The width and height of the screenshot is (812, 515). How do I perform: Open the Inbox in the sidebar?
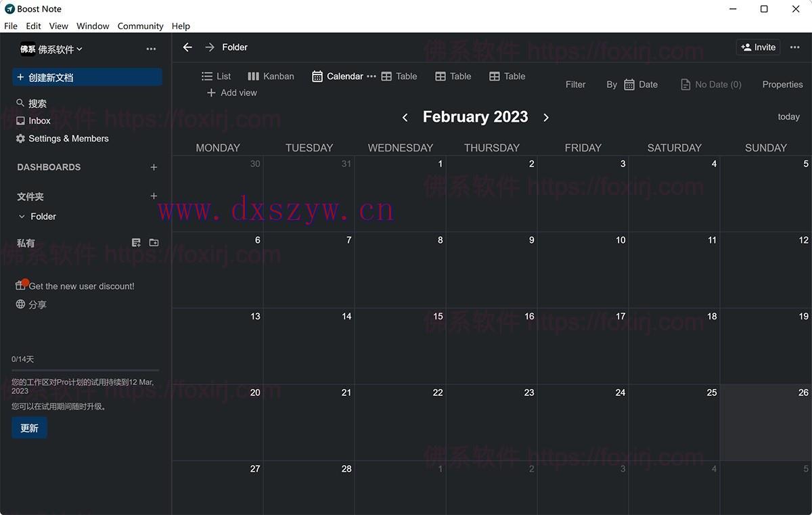coord(34,120)
